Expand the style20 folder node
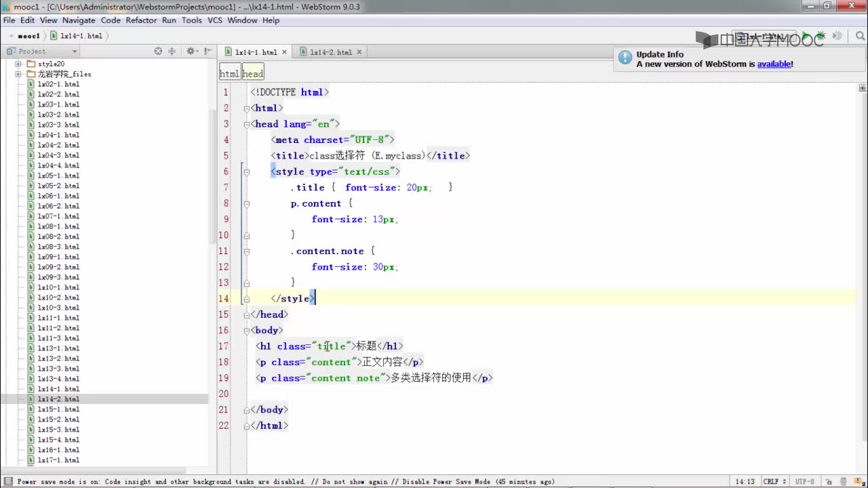 click(x=18, y=64)
